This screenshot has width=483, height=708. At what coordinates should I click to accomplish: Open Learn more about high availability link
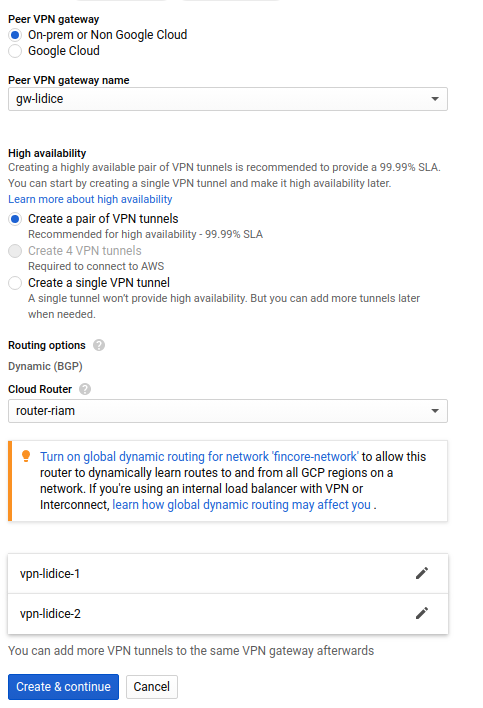pyautogui.click(x=90, y=199)
